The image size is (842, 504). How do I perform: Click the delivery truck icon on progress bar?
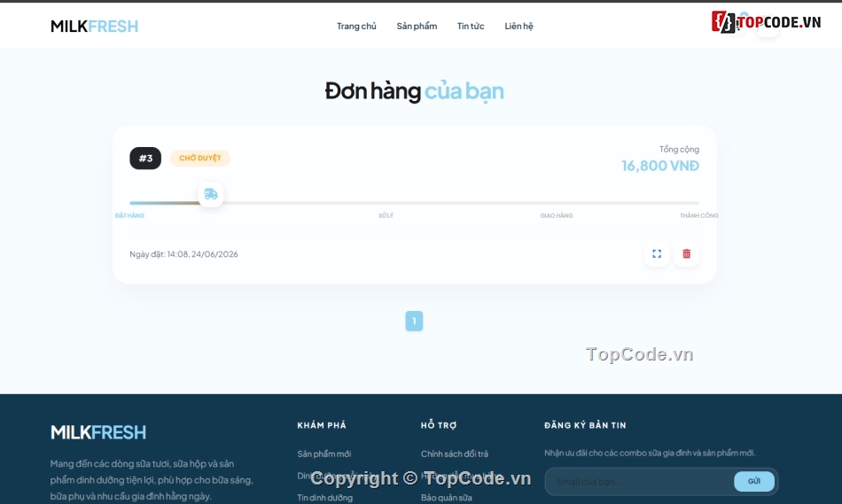(211, 194)
